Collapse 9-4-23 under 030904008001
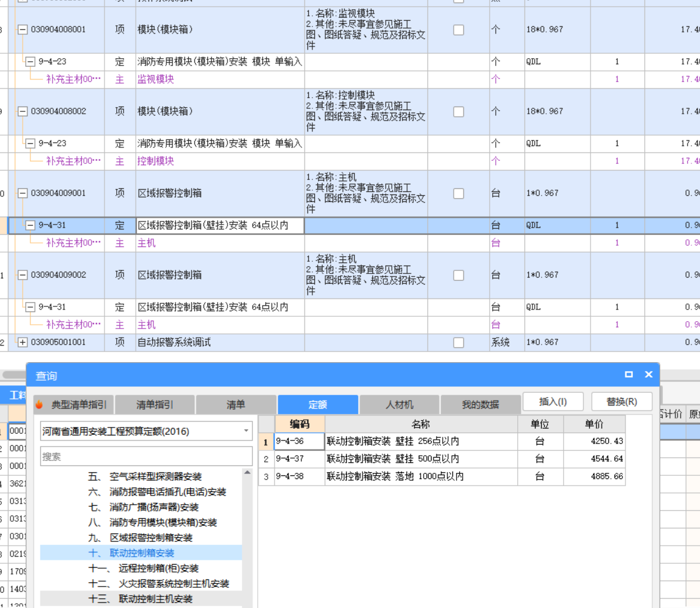The height and width of the screenshot is (608, 700). pos(30,62)
